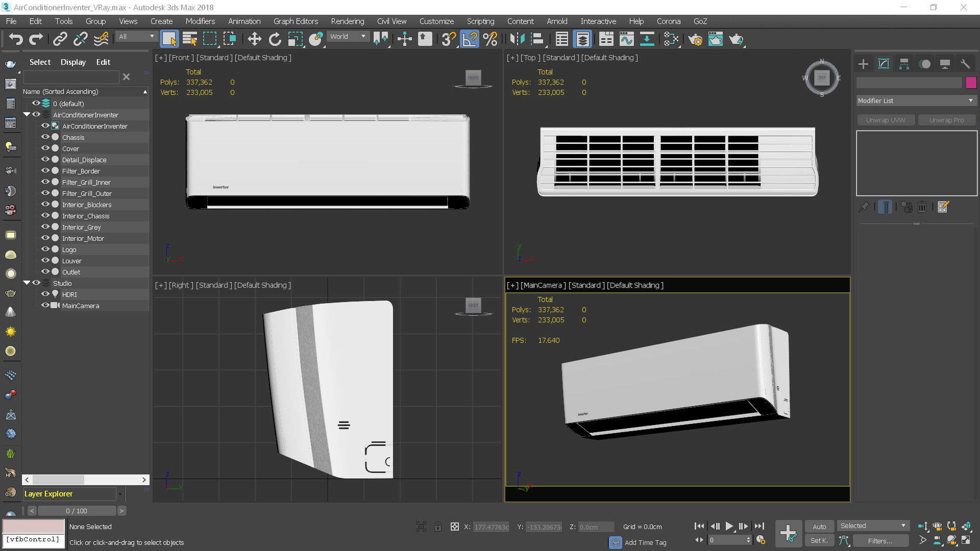Click the pink object color swatch
This screenshot has height=551, width=980.
click(x=971, y=83)
